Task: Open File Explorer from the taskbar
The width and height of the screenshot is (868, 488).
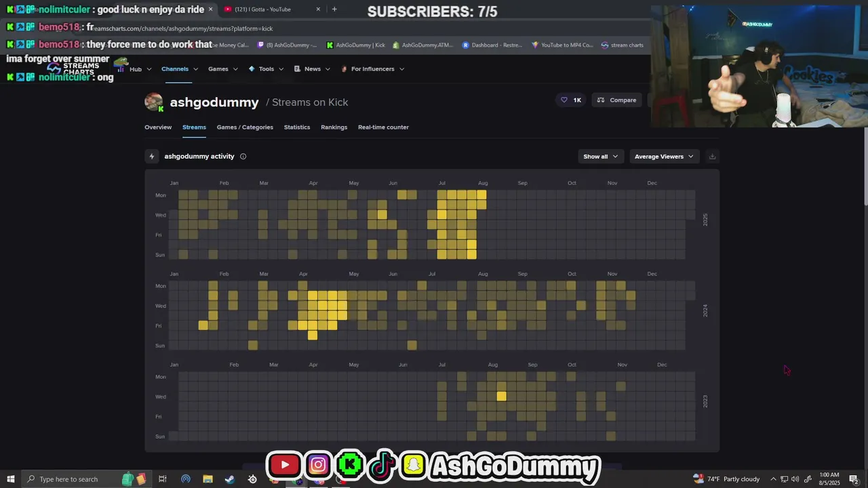Action: [208, 479]
